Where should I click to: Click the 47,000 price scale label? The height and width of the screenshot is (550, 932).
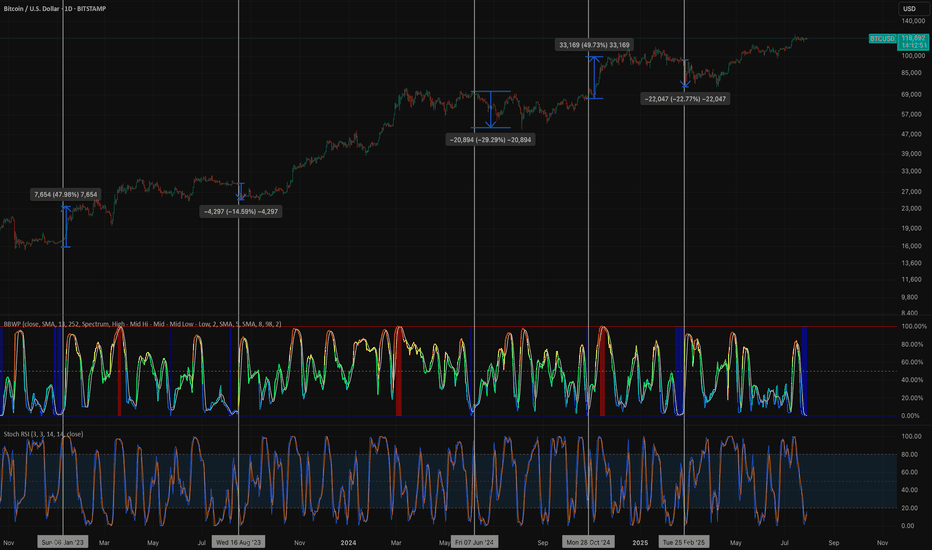913,134
